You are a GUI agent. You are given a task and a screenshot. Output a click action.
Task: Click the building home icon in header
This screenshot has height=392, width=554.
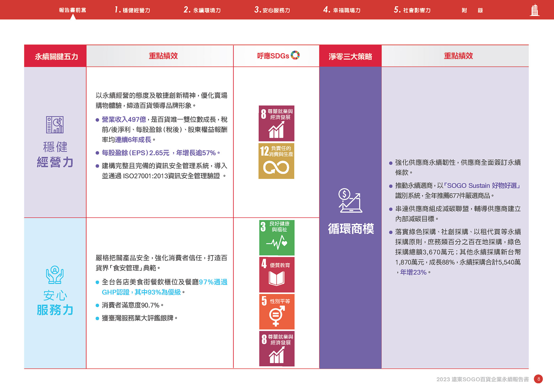(534, 10)
